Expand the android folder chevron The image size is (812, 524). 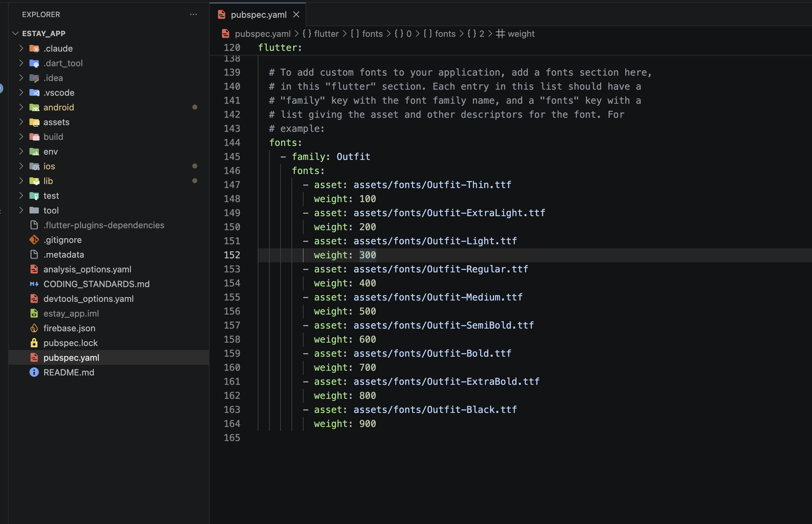21,107
